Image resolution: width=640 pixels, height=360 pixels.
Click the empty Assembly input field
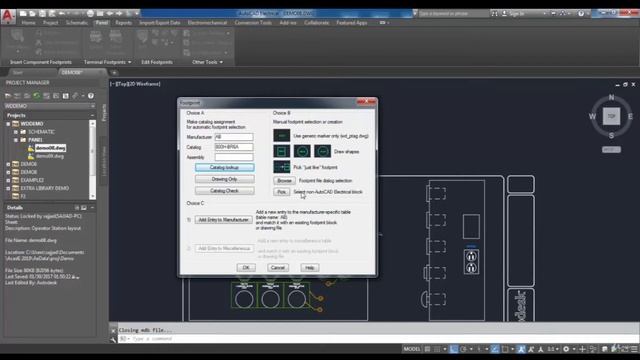coord(234,157)
